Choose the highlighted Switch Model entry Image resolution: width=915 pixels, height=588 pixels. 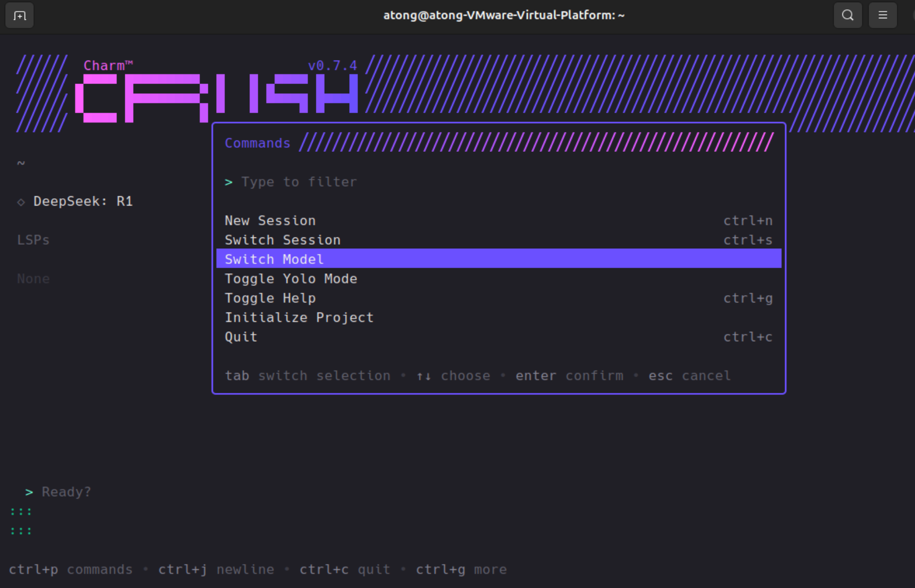(x=498, y=259)
